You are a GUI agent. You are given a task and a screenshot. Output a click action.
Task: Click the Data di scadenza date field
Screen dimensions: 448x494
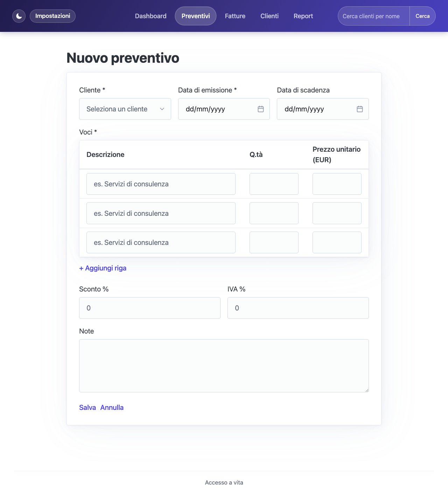pos(323,109)
